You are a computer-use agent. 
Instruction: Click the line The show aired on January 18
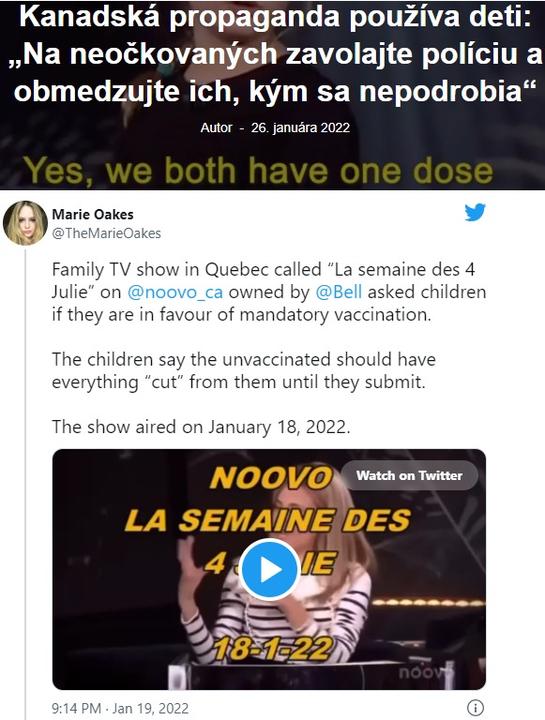click(201, 427)
